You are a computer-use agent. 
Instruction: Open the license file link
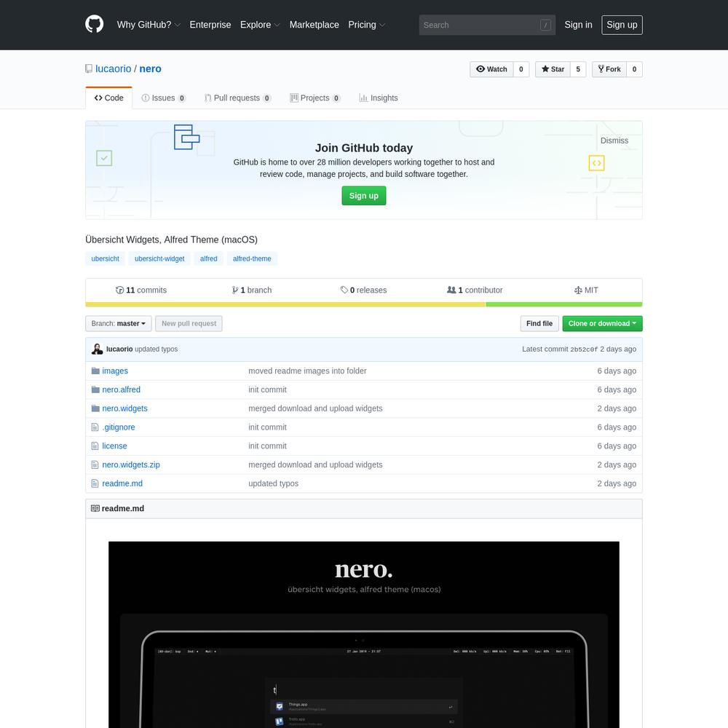pyautogui.click(x=114, y=446)
